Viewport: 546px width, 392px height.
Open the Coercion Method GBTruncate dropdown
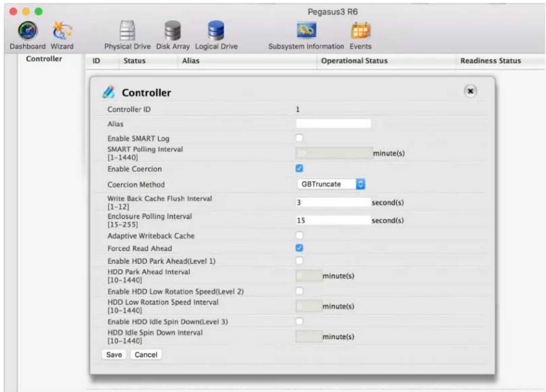tap(331, 184)
